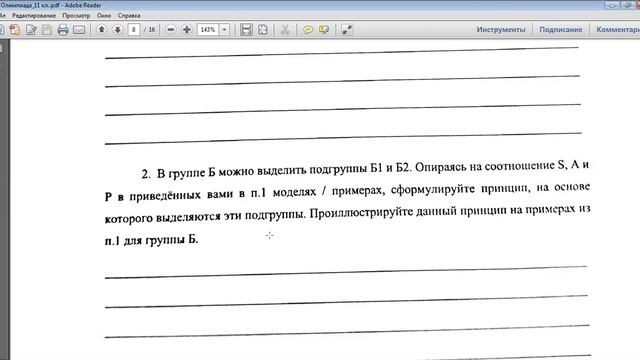Open the Справка menu
This screenshot has height=360, width=640.
129,16
